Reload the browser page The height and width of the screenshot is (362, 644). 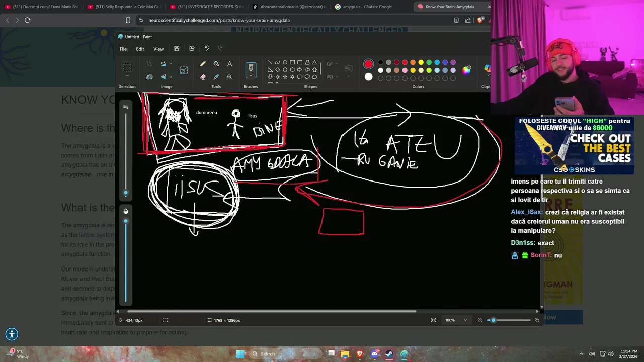(x=27, y=20)
